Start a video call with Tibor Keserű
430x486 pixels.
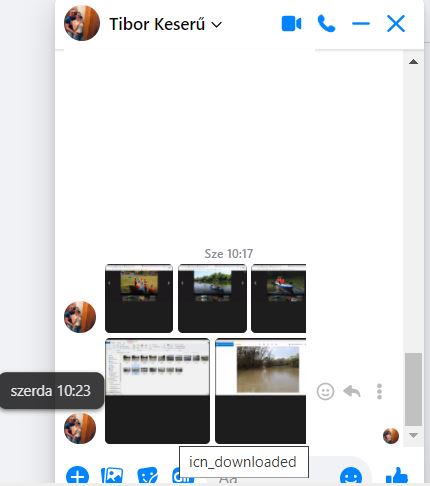tap(291, 24)
